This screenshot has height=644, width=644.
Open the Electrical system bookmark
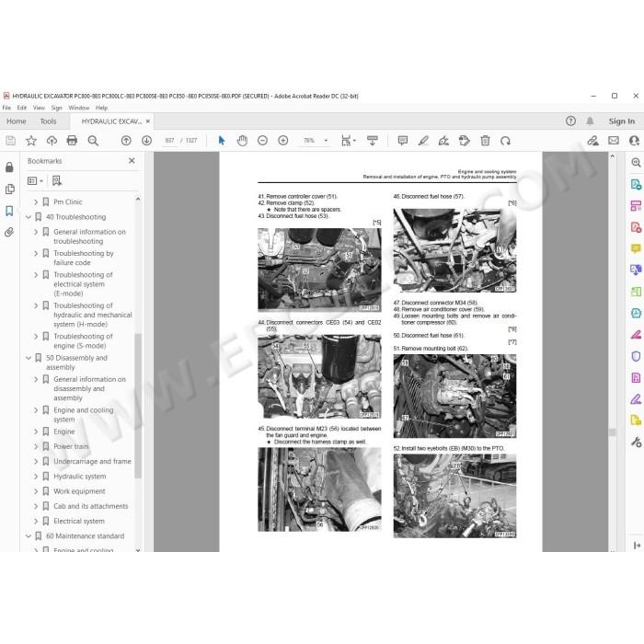coord(79,522)
